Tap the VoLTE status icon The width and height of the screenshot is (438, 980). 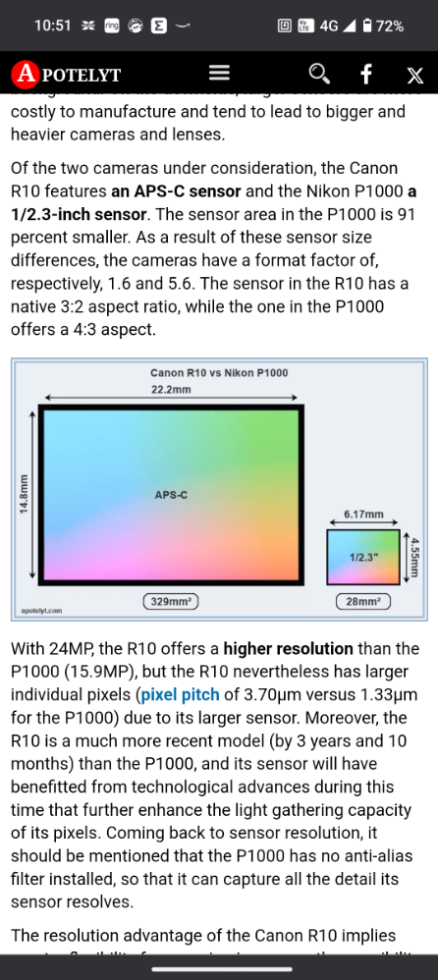[x=305, y=26]
